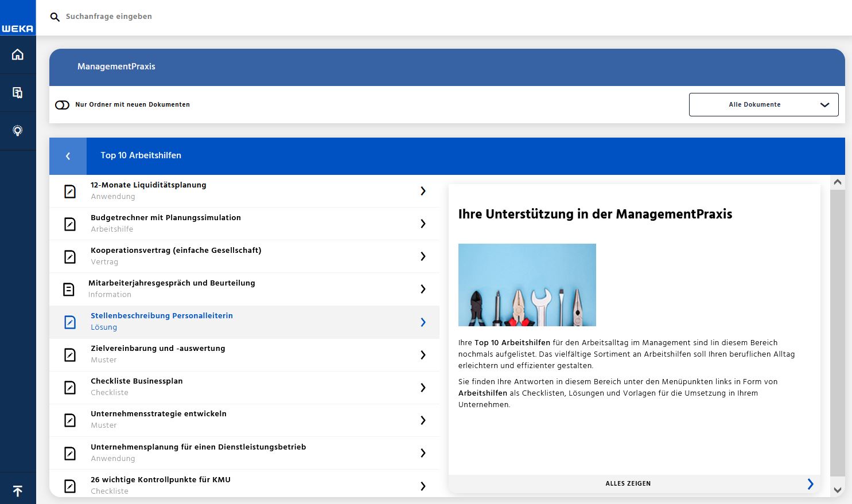Open Unternehmensstrategie entwickeln entry
Viewport: 852px width, 504px height.
pos(158,414)
